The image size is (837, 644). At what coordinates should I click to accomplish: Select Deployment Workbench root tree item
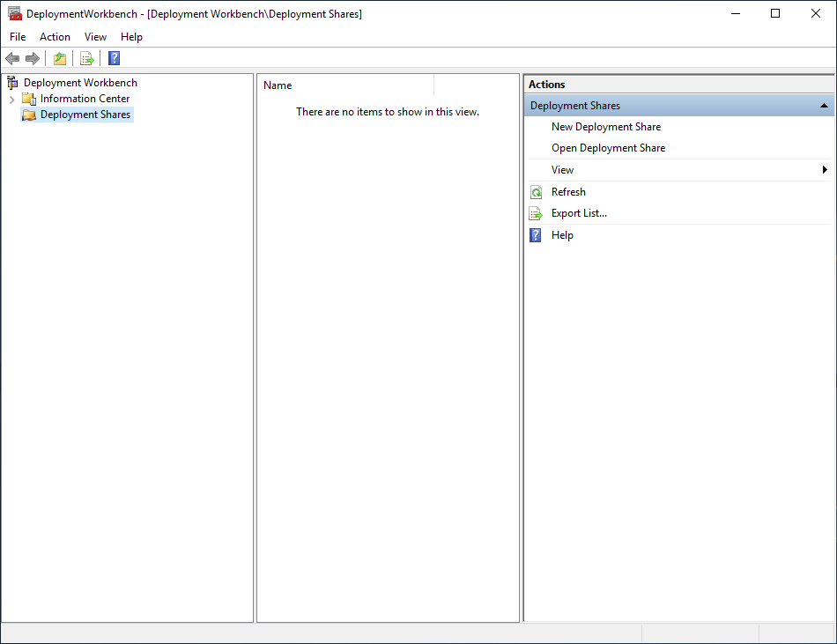(x=80, y=83)
